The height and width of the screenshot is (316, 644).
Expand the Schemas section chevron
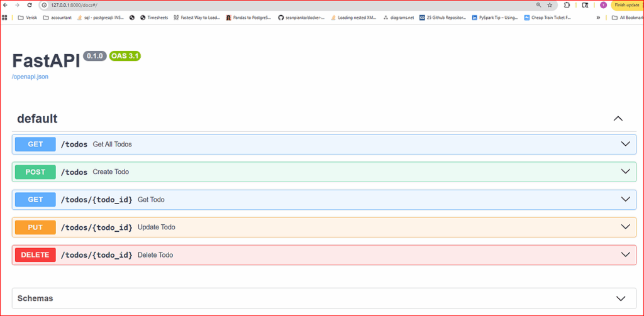point(621,298)
